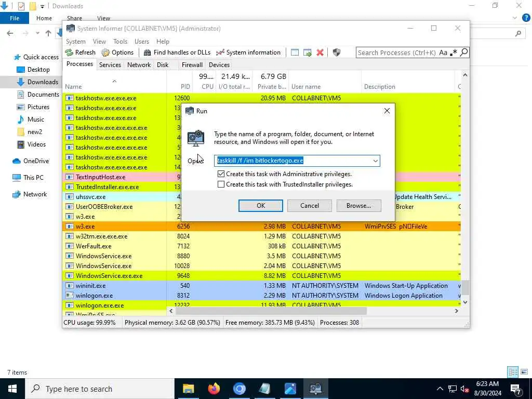The height and width of the screenshot is (399, 532).
Task: Expand the Open command dropdown arrow
Action: click(375, 161)
